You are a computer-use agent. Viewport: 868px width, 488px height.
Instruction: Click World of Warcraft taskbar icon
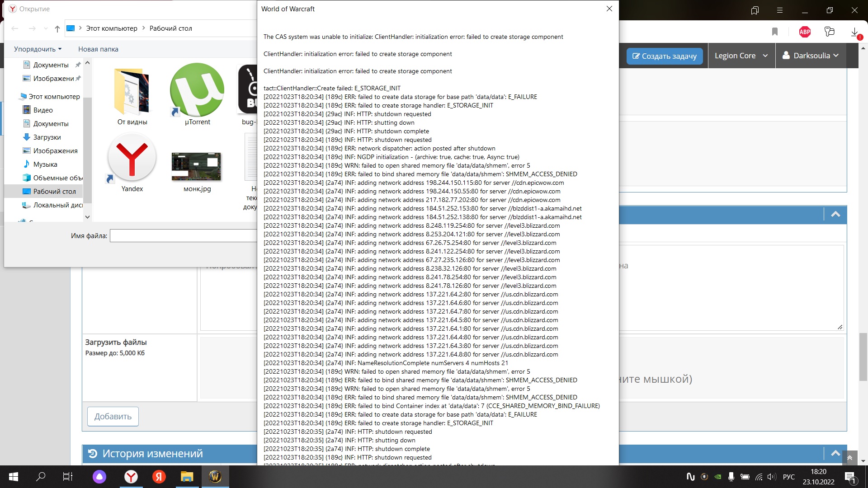coord(215,476)
